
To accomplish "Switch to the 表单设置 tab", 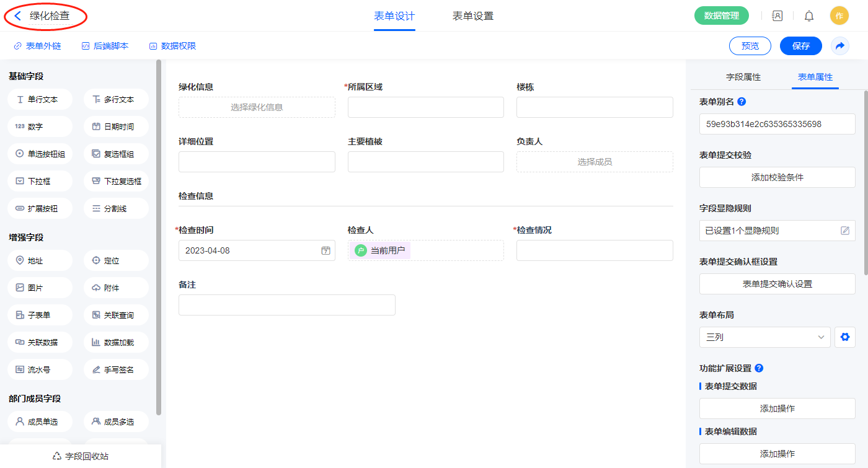I will [x=473, y=16].
